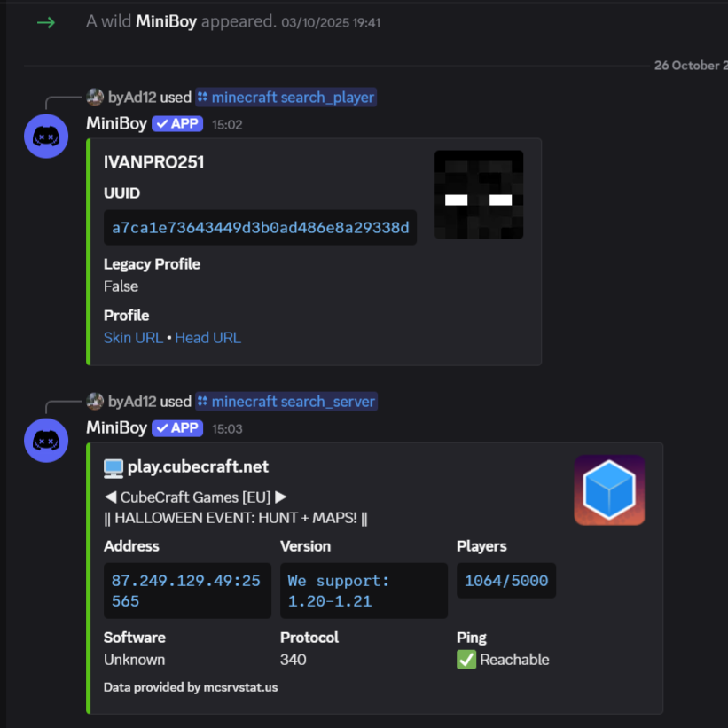The width and height of the screenshot is (728, 728).
Task: Open the IVANPRO251 player head thumbnail
Action: [479, 194]
